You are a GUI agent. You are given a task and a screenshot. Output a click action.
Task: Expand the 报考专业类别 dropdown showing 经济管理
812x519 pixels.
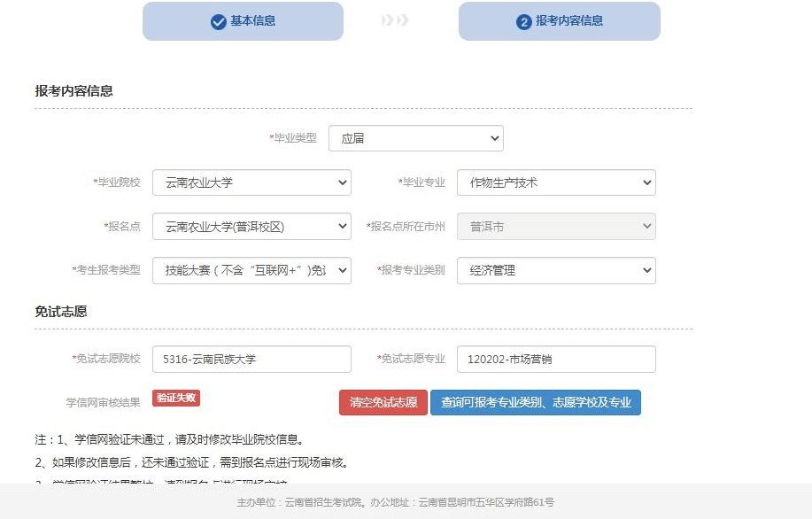[556, 270]
